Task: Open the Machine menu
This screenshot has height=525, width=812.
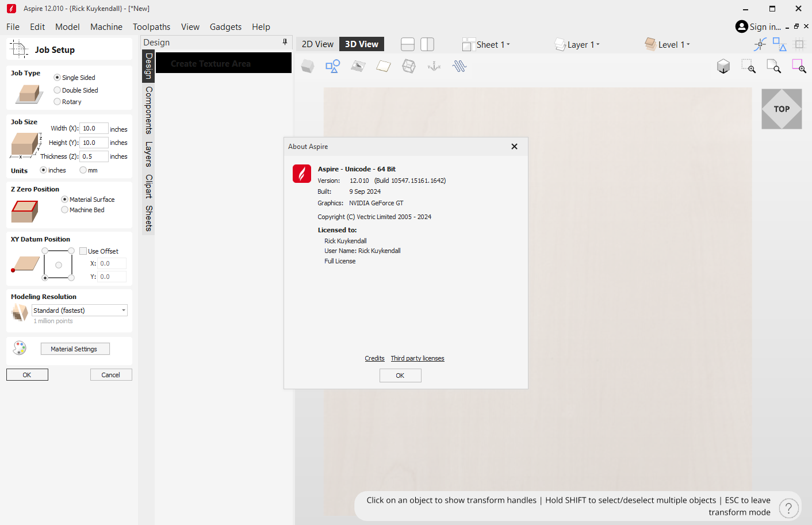Action: 106,27
